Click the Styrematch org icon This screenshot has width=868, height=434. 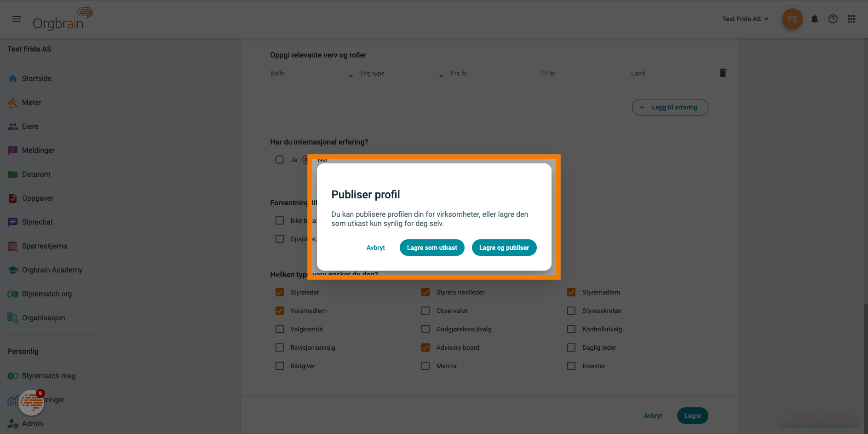[x=13, y=294]
